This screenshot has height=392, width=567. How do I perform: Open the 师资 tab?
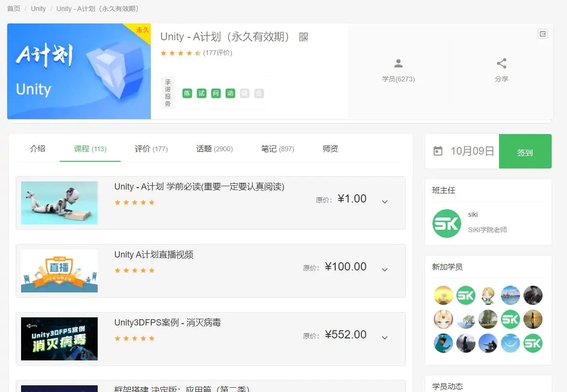coord(330,148)
